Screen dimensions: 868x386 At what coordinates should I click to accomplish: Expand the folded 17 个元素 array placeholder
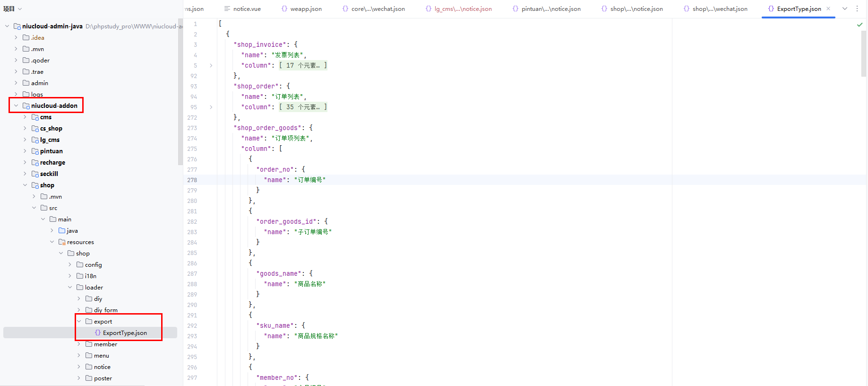[303, 65]
